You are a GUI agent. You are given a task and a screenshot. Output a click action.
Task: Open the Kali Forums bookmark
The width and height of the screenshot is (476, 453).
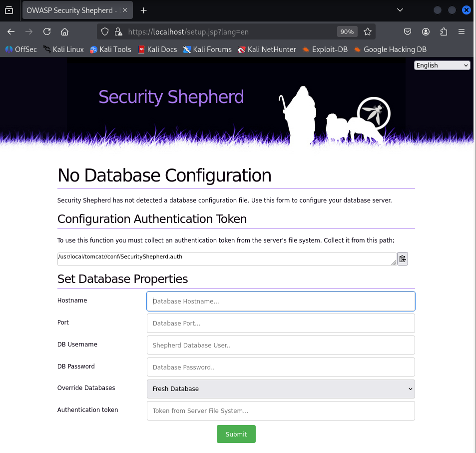pos(207,49)
